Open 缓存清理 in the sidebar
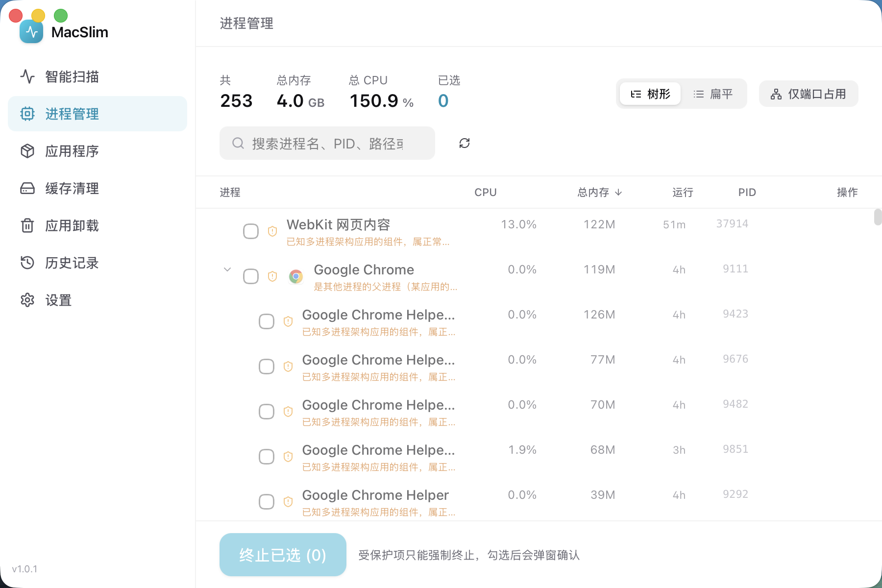This screenshot has height=588, width=882. [98, 188]
